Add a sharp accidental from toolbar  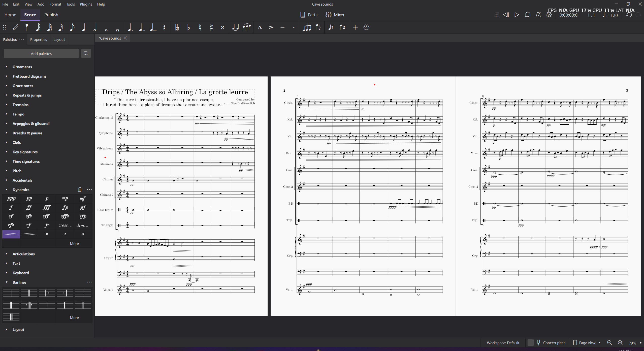pyautogui.click(x=211, y=27)
